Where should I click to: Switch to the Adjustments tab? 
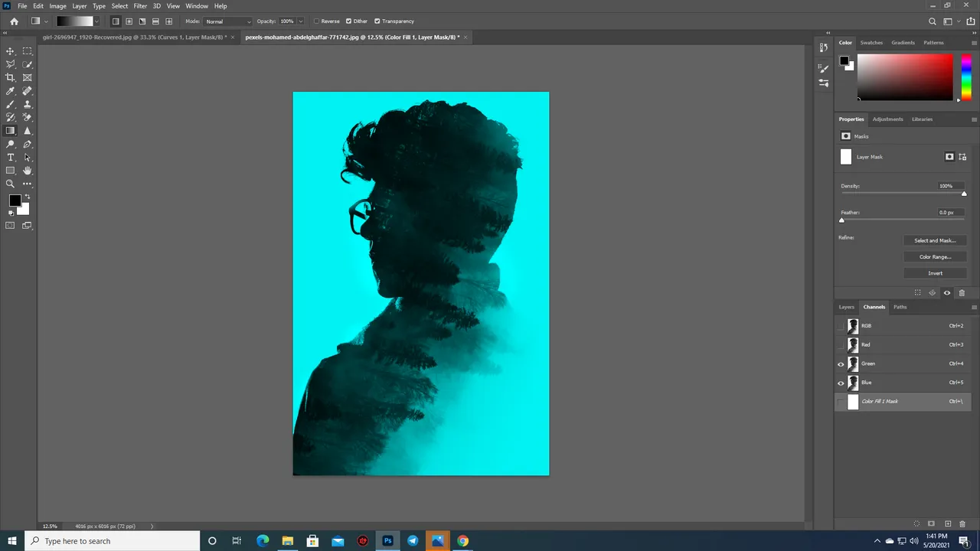[887, 119]
